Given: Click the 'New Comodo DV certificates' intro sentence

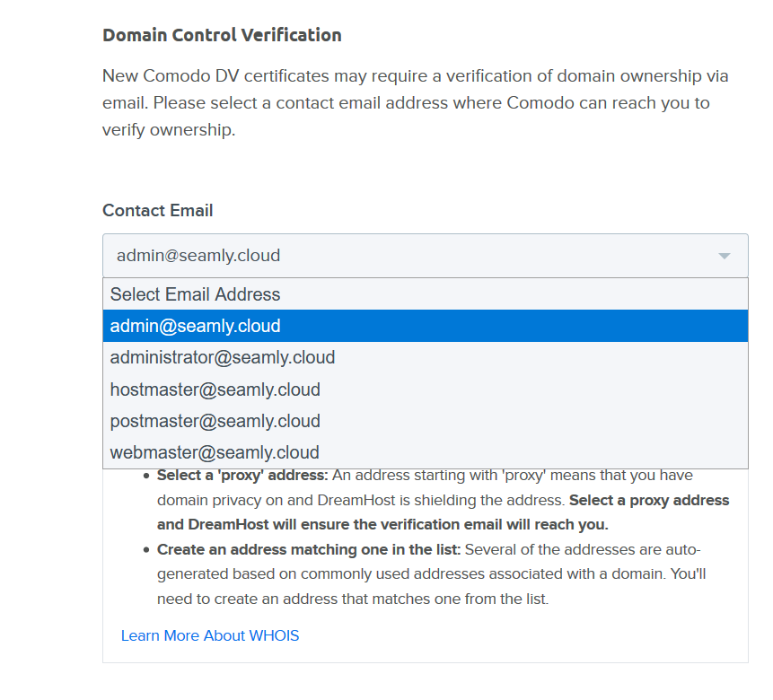Looking at the screenshot, I should click(x=415, y=76).
